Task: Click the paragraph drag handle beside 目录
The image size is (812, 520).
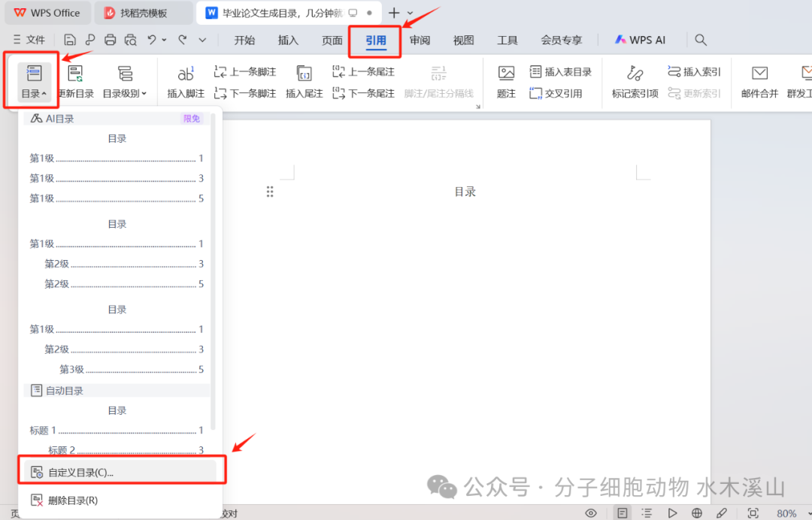Action: pyautogui.click(x=270, y=192)
